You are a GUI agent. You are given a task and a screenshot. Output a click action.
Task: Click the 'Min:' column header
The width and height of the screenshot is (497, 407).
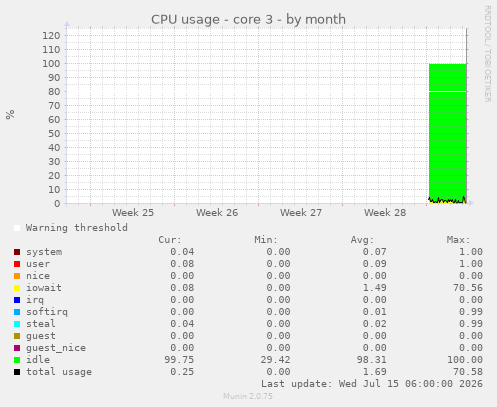tap(266, 240)
